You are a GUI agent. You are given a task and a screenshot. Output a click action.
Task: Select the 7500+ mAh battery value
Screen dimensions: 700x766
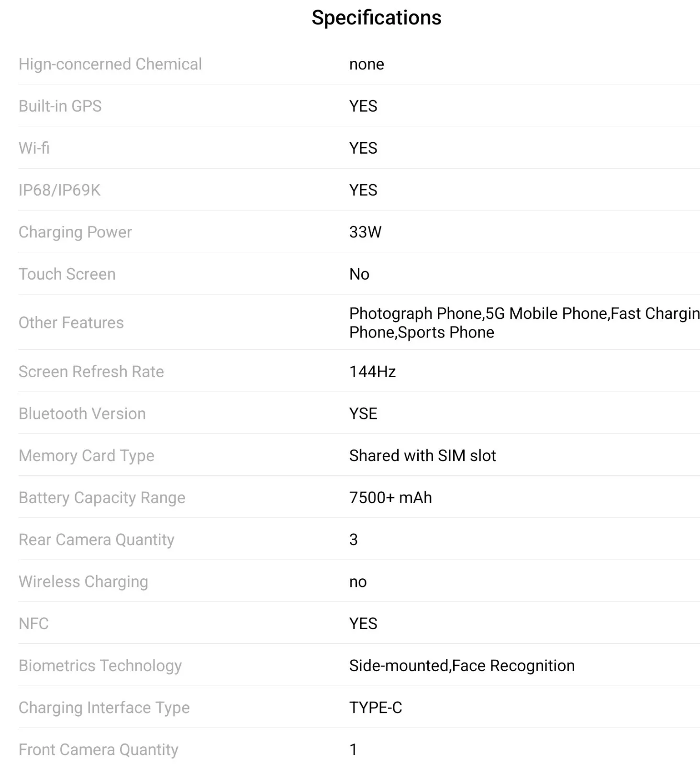pyautogui.click(x=390, y=498)
